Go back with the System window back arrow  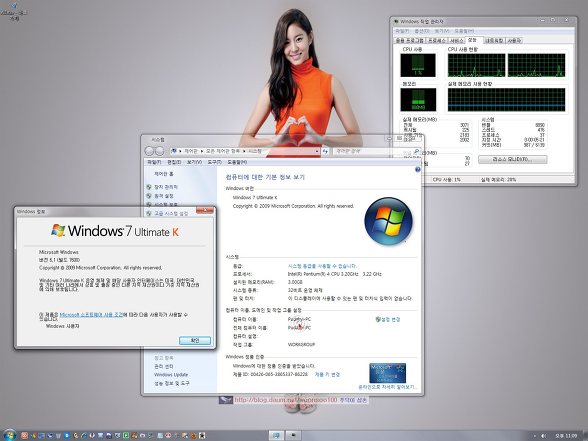(x=149, y=151)
